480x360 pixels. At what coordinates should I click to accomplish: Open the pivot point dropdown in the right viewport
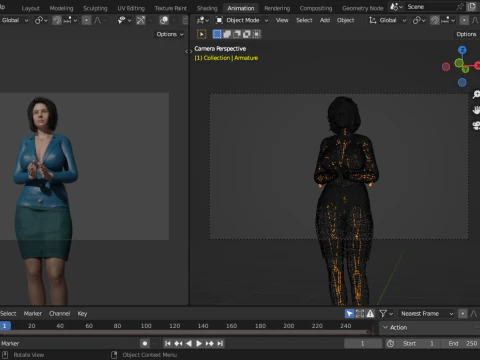pyautogui.click(x=419, y=20)
